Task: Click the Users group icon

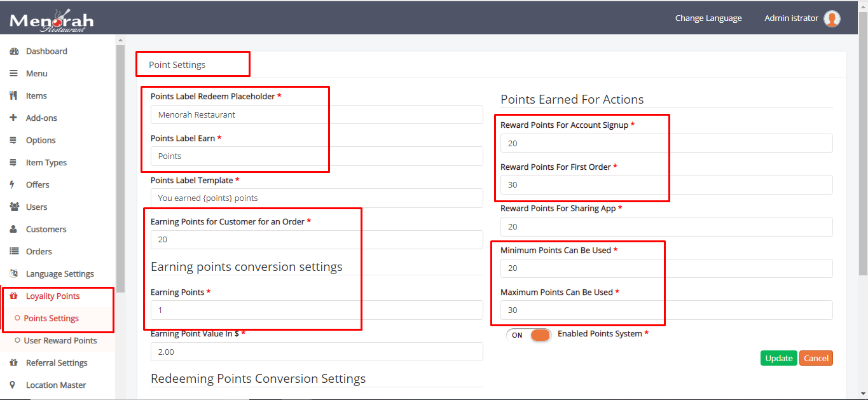Action: pyautogui.click(x=14, y=207)
